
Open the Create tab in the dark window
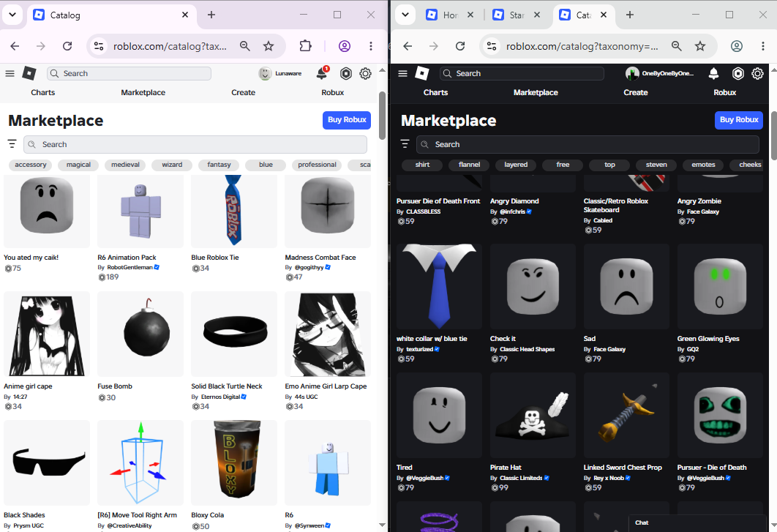click(x=636, y=92)
